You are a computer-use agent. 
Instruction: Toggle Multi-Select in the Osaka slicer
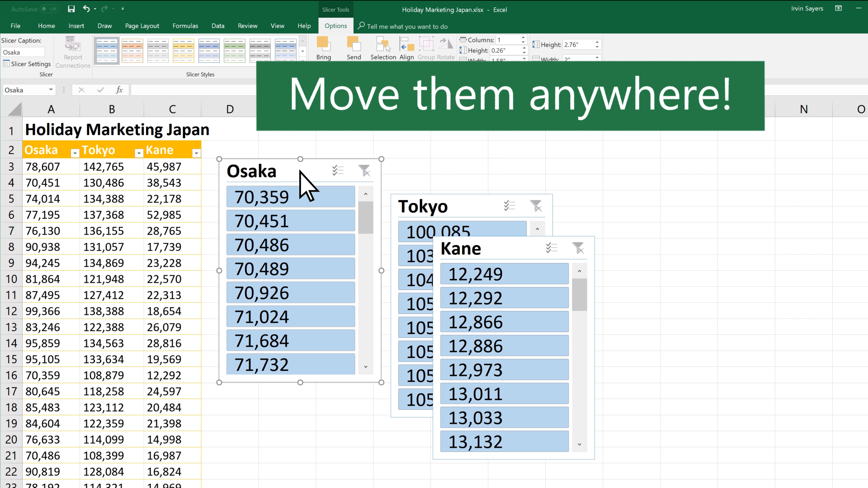point(338,170)
